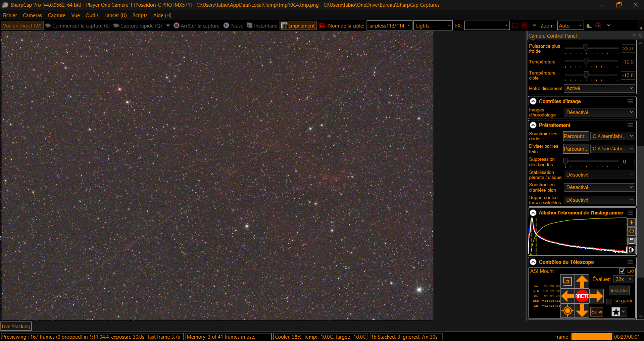644x341 pixels.
Task: Click the auto-stretch lightning bolt icon
Action: coord(631,222)
